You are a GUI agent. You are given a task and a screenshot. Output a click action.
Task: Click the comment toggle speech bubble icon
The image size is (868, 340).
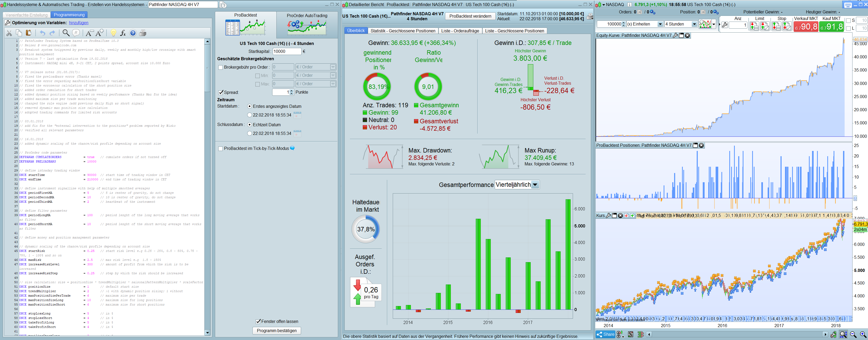point(76,33)
